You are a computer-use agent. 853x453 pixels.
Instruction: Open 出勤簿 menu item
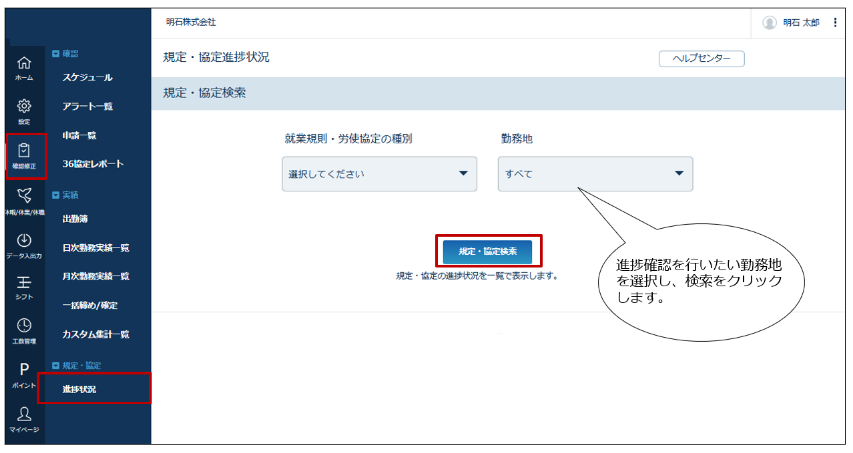[x=75, y=219]
